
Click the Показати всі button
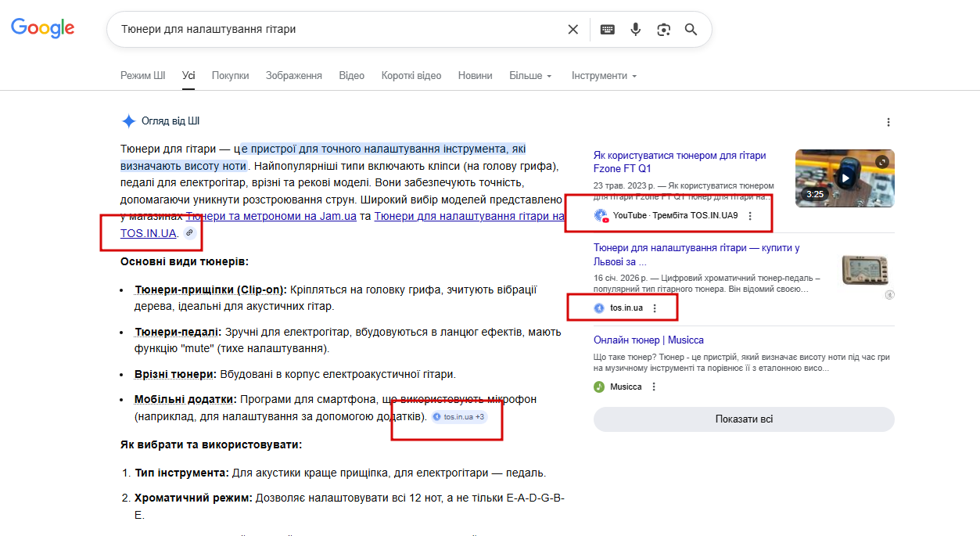(744, 419)
